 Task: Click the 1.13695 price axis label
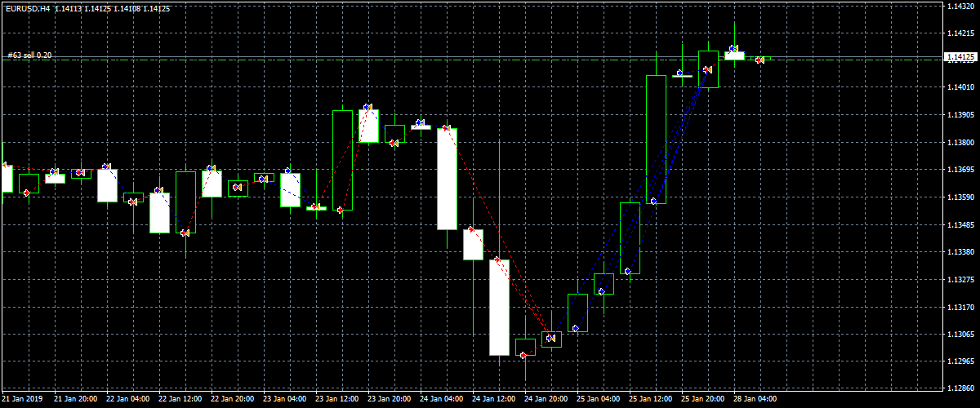[960, 170]
